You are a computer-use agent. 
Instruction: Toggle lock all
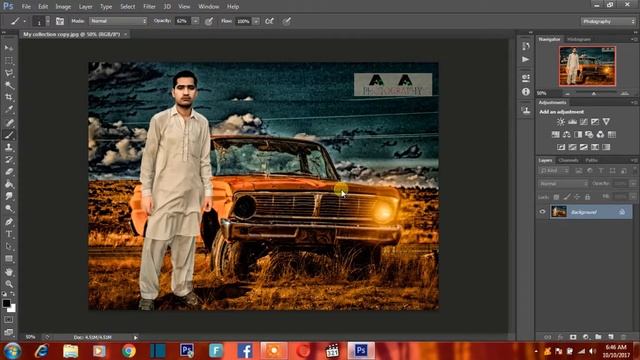(x=587, y=197)
